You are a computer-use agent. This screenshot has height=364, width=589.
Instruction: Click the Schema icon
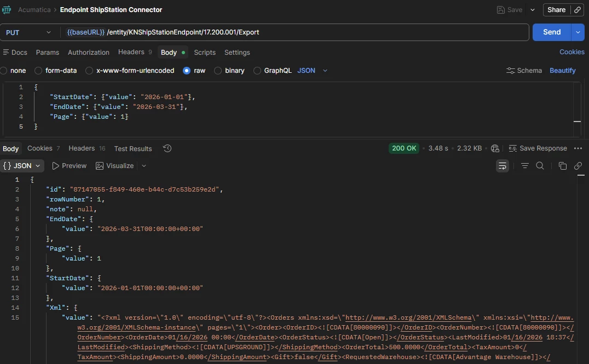(511, 71)
